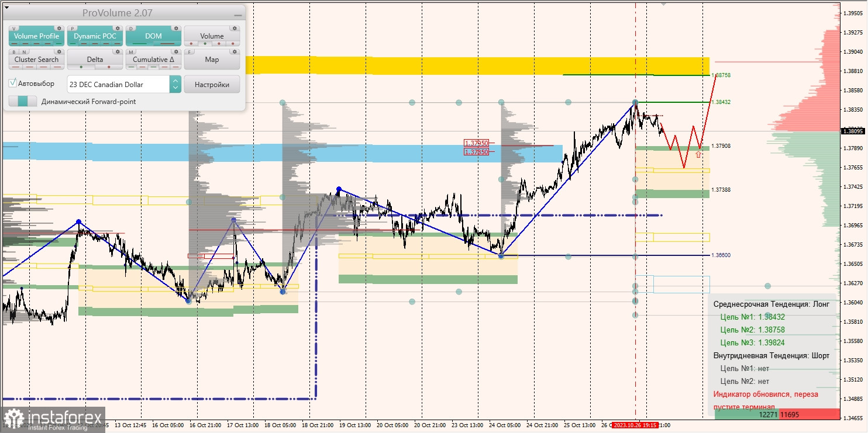The image size is (868, 433).
Task: Click the V hotkey badge on Volume Profile
Action: click(x=14, y=28)
